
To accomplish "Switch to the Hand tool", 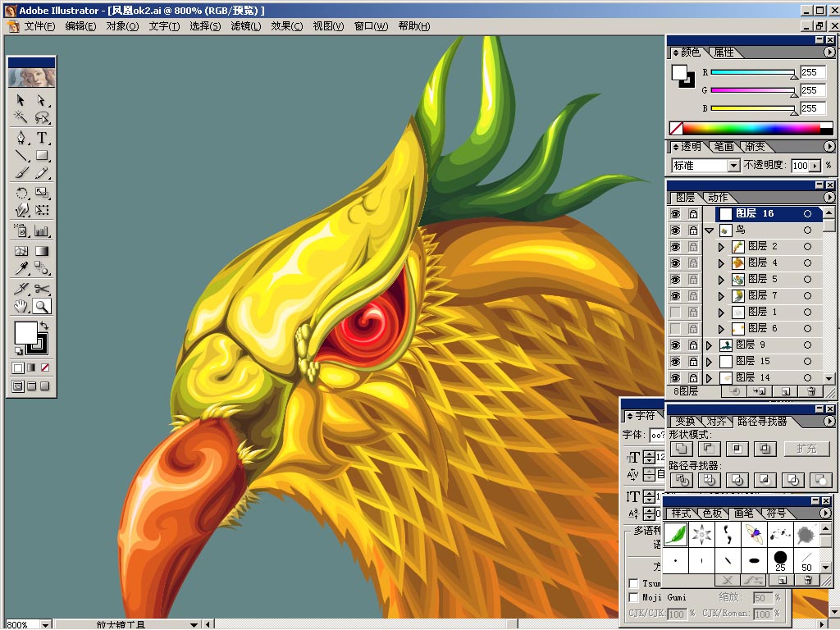I will point(21,307).
